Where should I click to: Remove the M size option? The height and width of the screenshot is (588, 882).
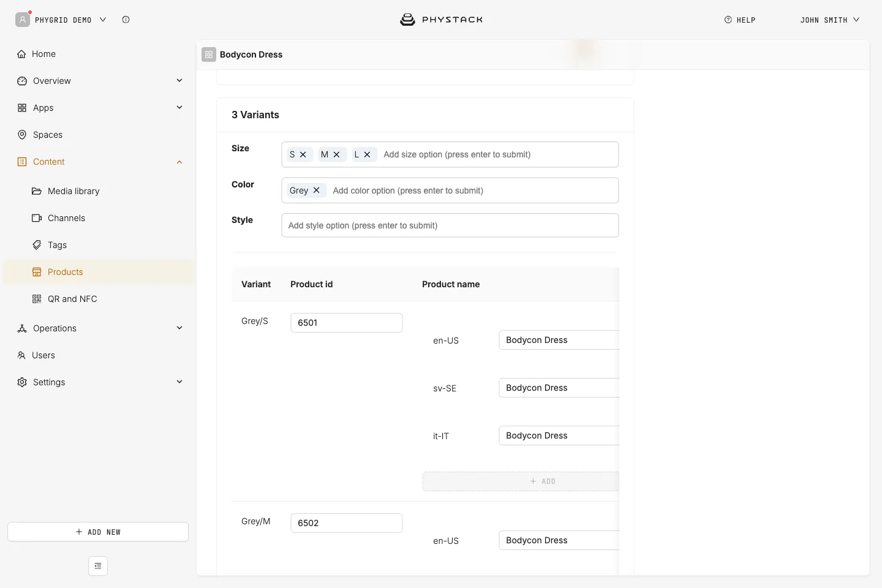pyautogui.click(x=336, y=154)
